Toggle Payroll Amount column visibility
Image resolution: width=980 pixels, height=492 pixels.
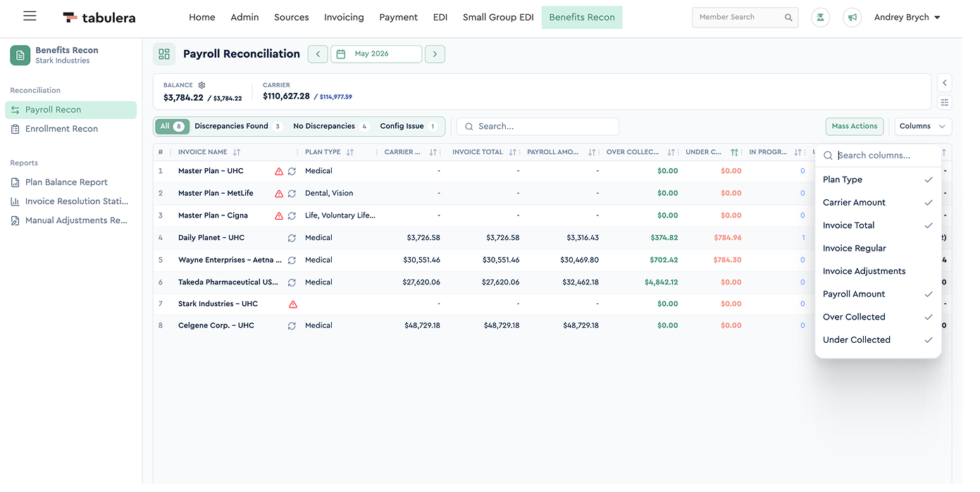(878, 294)
